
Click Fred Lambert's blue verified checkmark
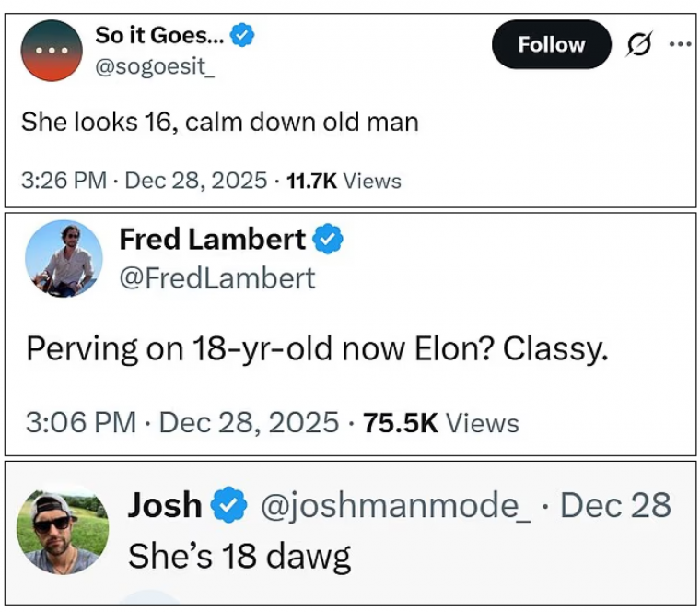329,240
